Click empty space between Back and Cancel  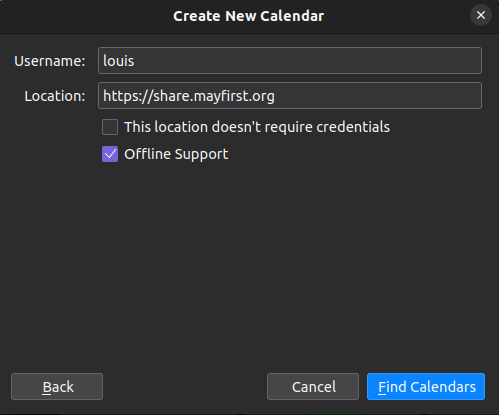185,387
